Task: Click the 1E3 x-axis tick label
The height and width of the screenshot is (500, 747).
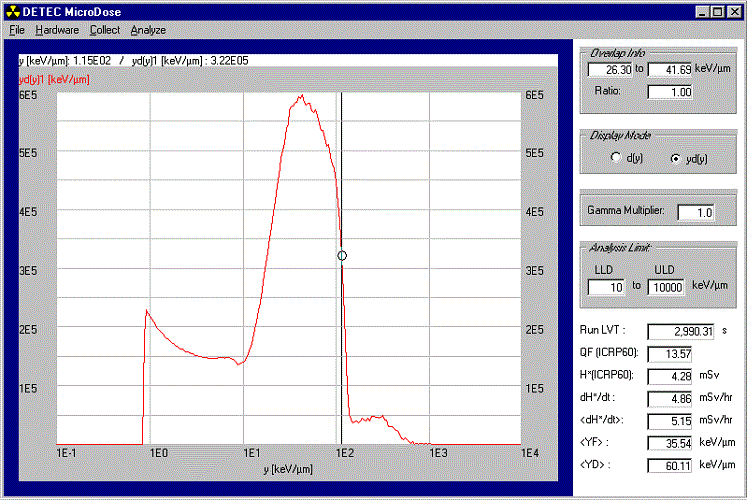Action: (438, 453)
